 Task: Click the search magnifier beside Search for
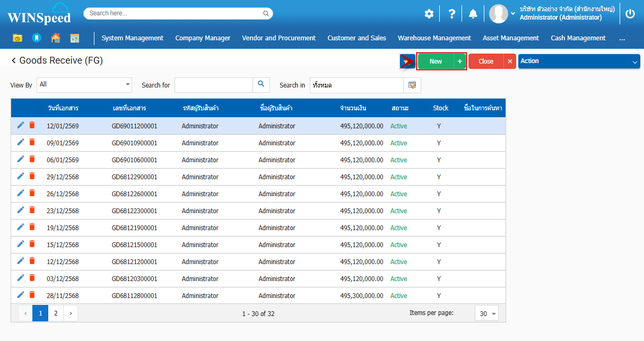coord(261,85)
